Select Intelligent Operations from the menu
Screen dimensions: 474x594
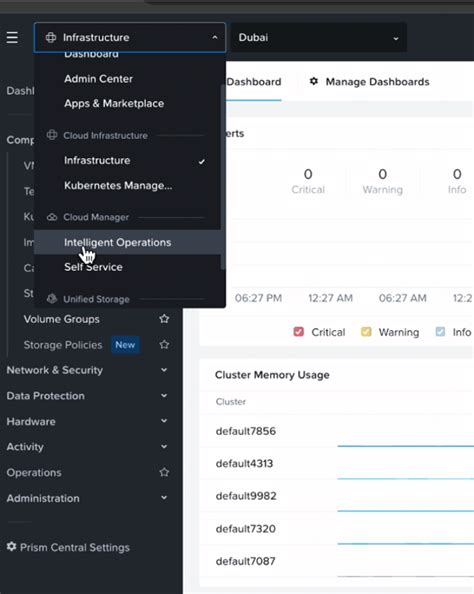point(117,242)
